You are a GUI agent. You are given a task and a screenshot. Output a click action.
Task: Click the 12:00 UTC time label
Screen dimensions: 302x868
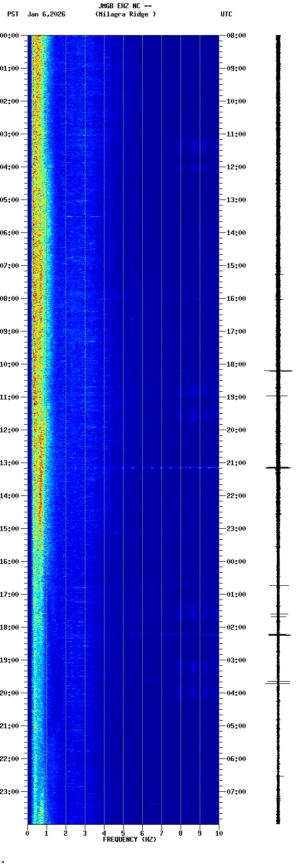(x=236, y=167)
